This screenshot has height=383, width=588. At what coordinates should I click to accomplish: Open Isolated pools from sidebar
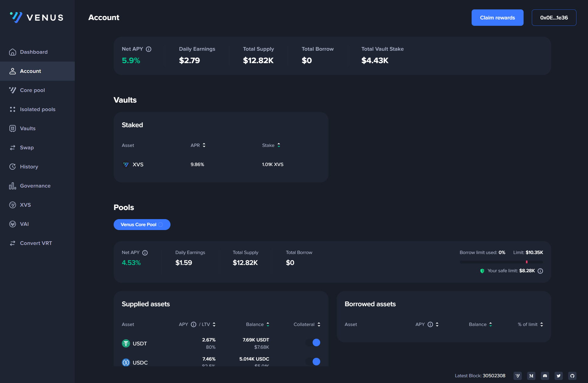(x=37, y=109)
